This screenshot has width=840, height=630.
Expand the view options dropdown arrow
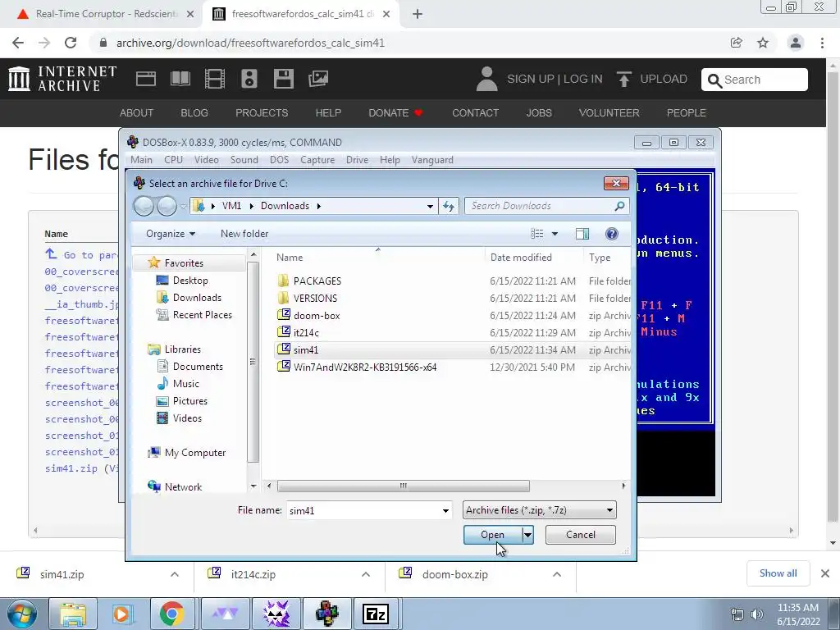pos(555,234)
